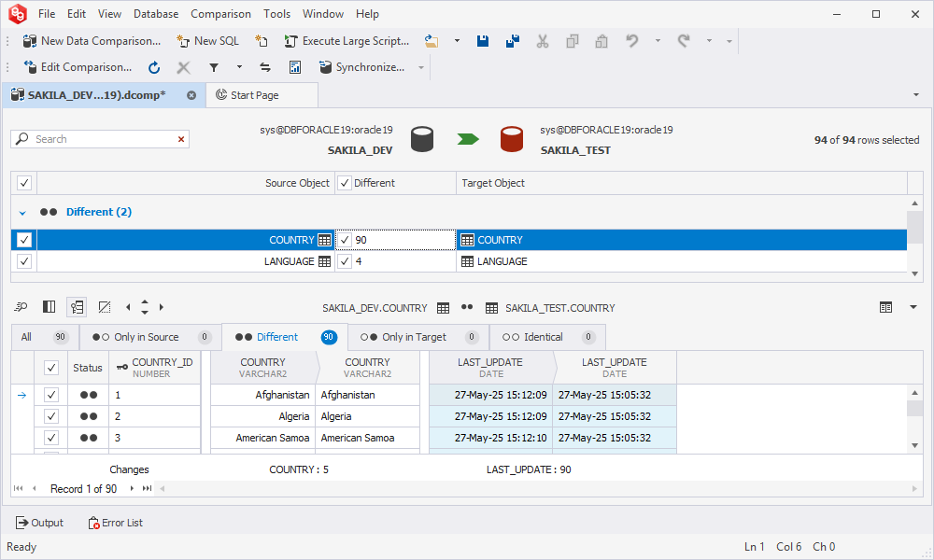The height and width of the screenshot is (560, 934).
Task: Expand the open file dropdown arrow
Action: point(457,41)
